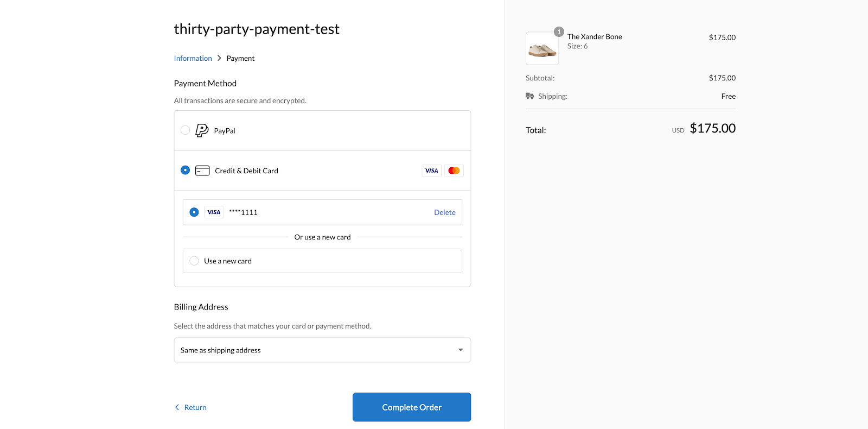Click the Return link
Image resolution: width=868 pixels, height=429 pixels.
[195, 407]
